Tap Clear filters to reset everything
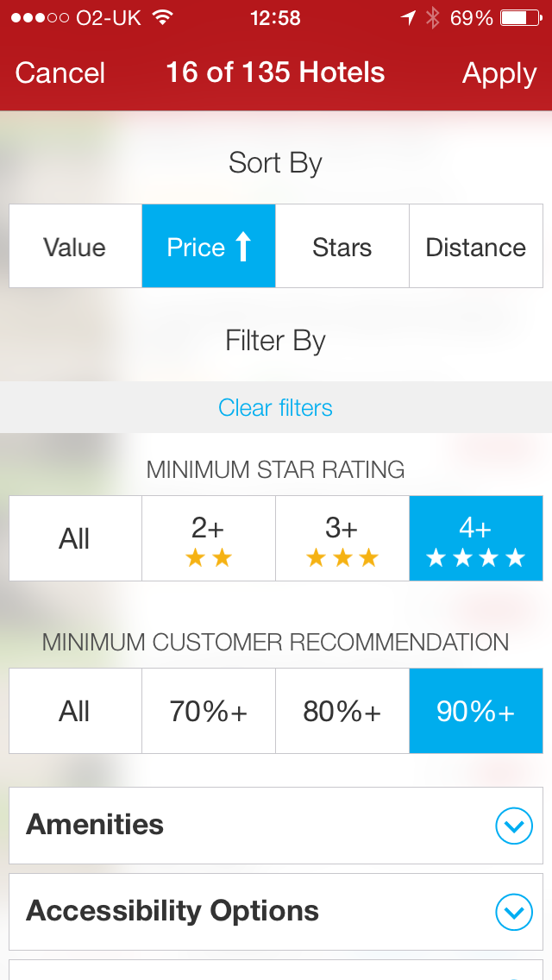 click(275, 406)
